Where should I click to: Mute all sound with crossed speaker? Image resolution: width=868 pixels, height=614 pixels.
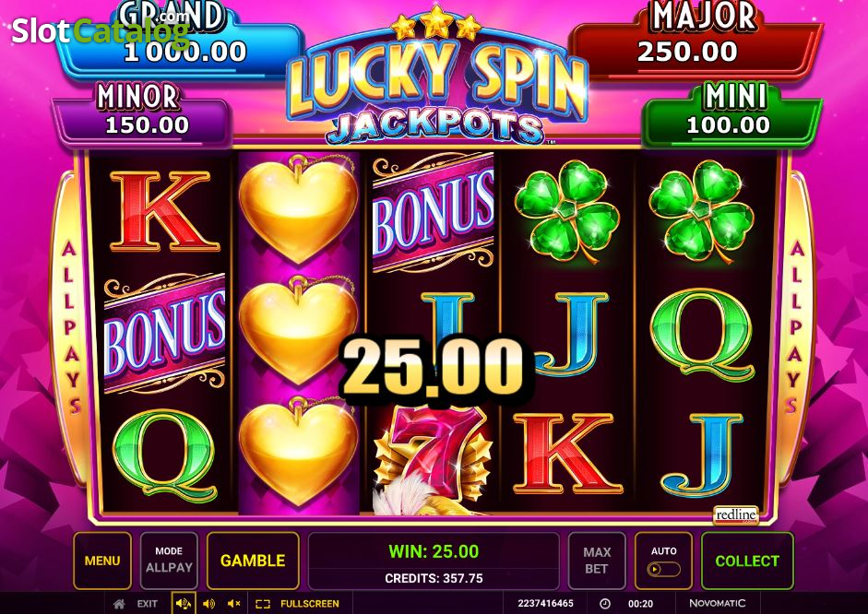coord(233,604)
